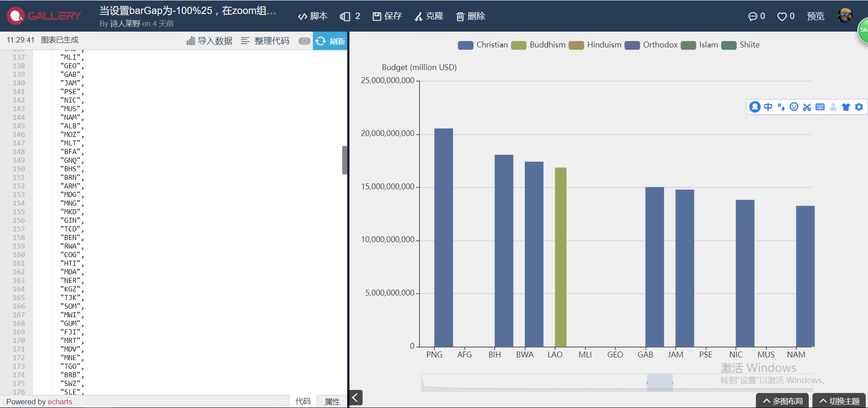Viewport: 868px width, 408px height.
Task: Click the bar chart icon beside 导入数据
Action: point(190,40)
